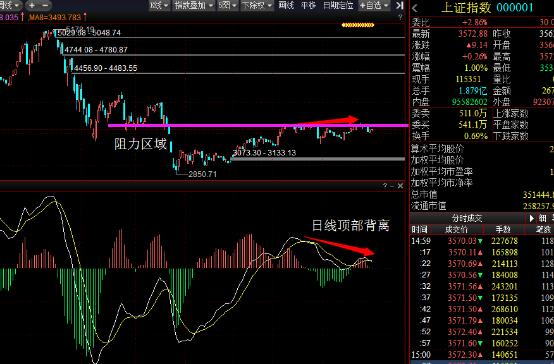The height and width of the screenshot is (364, 554).
Task: Select the 画线 drawing tool menu
Action: point(286,5)
